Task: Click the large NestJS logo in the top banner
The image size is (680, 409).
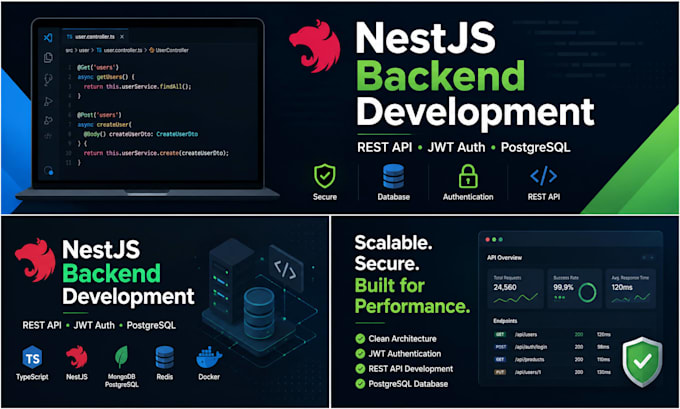Action: click(315, 46)
